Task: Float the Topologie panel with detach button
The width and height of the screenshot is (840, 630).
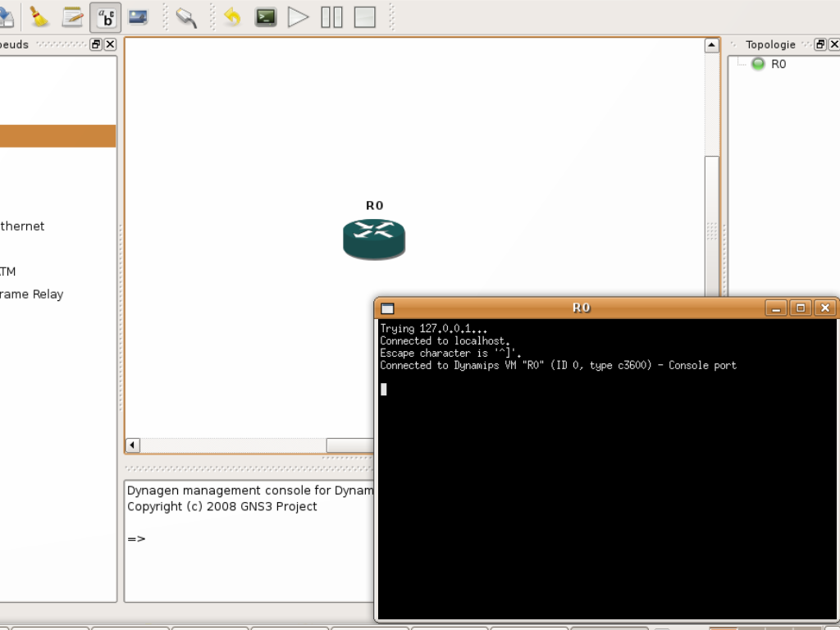Action: coord(820,44)
